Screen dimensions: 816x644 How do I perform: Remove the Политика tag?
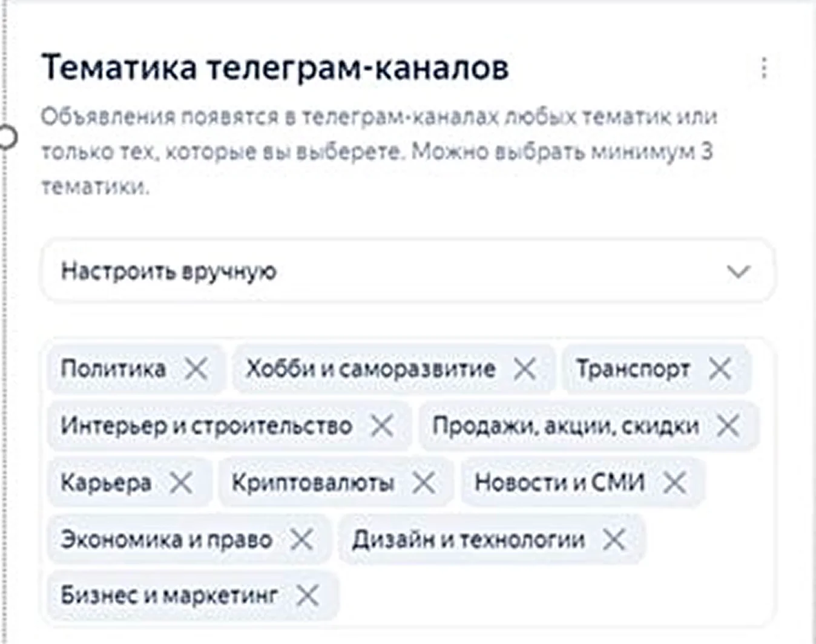point(196,368)
